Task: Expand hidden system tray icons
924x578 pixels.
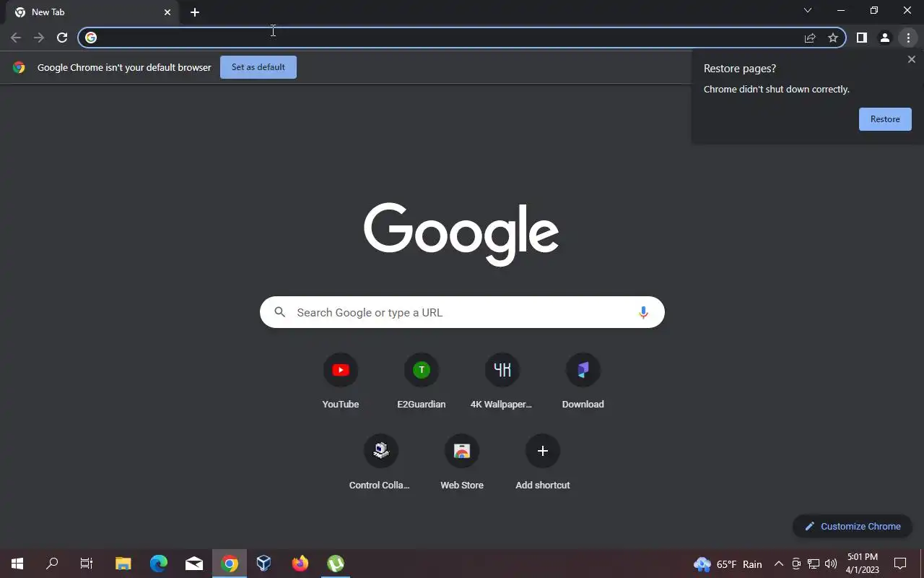Action: (778, 564)
